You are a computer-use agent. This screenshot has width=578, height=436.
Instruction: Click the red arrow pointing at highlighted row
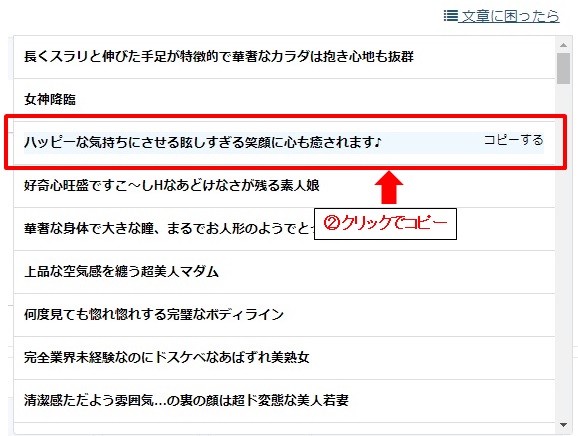[389, 187]
